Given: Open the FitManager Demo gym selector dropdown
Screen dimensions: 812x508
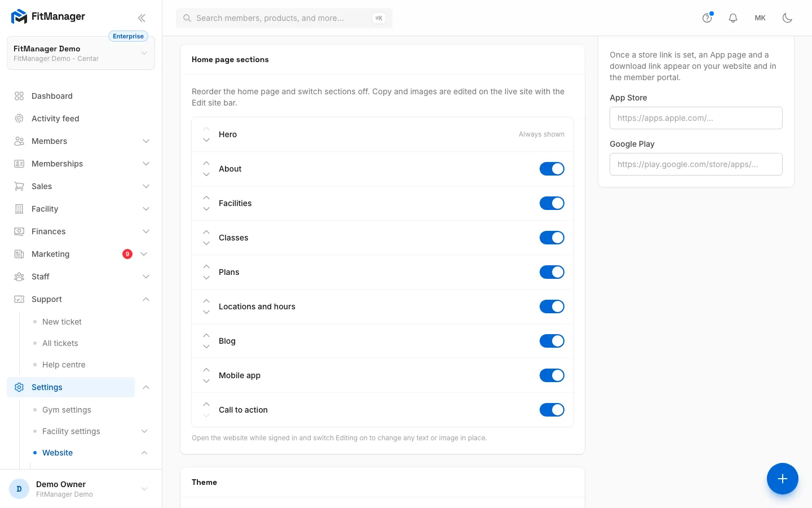Looking at the screenshot, I should 81,53.
